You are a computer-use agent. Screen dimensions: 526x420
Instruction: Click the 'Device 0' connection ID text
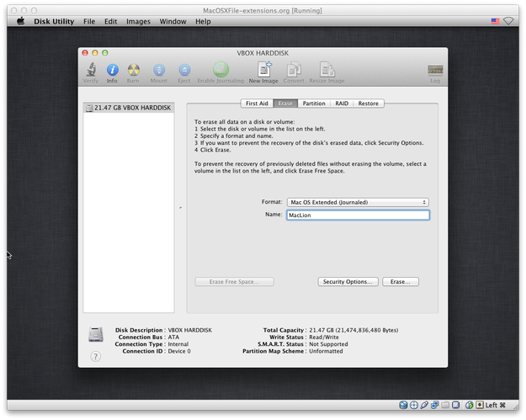(179, 351)
